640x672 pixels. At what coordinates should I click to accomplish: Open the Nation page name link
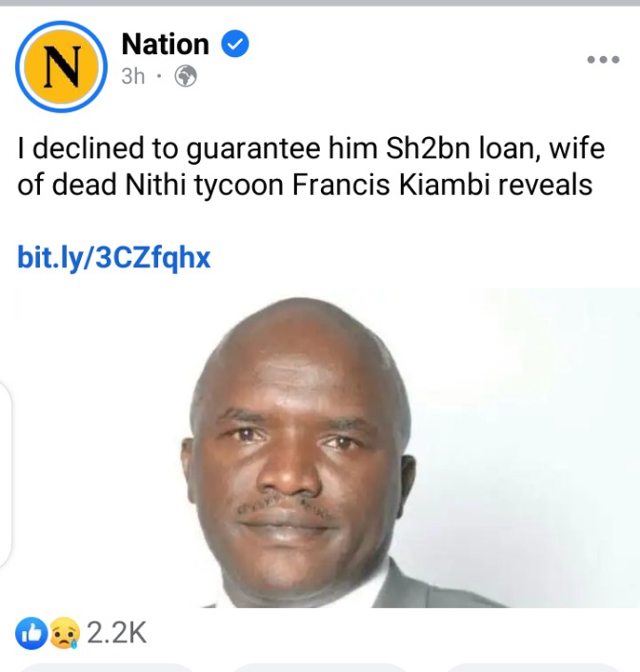(x=165, y=44)
